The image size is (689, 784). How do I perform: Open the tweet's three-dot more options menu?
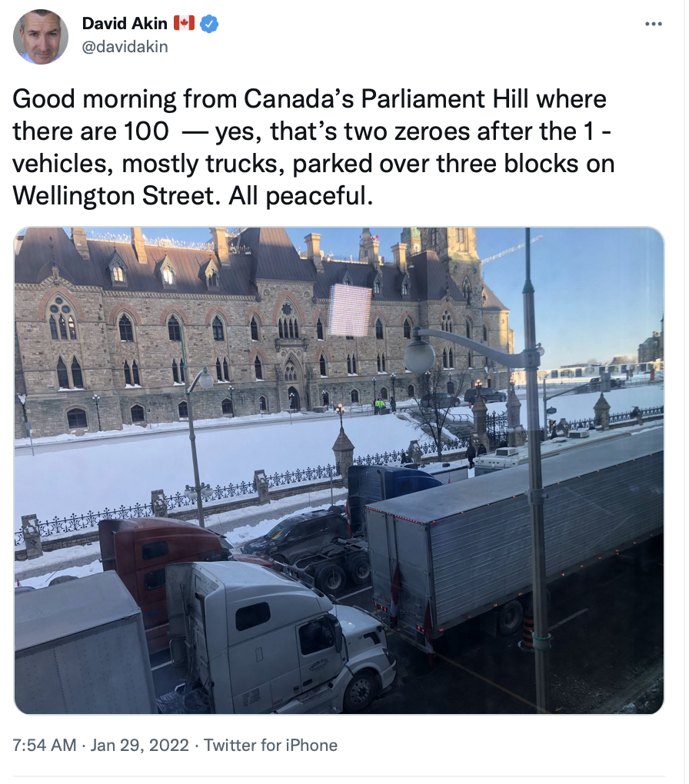(x=653, y=24)
